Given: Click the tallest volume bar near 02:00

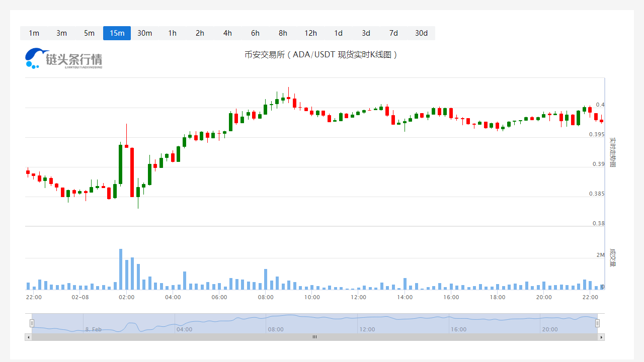Looking at the screenshot, I should pos(121,269).
